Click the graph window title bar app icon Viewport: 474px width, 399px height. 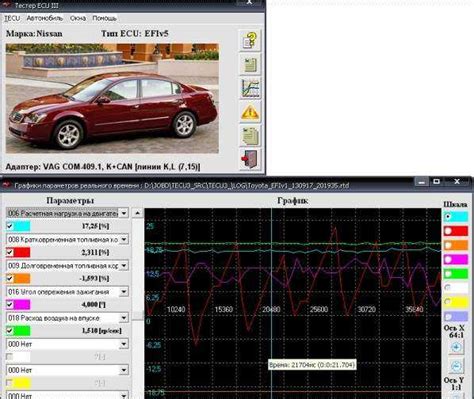click(x=6, y=185)
